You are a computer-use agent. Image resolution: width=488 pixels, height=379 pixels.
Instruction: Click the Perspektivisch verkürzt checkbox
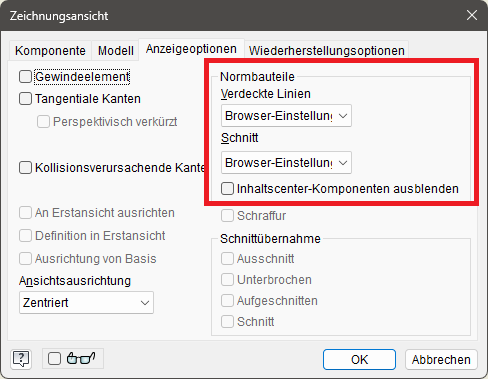click(43, 122)
